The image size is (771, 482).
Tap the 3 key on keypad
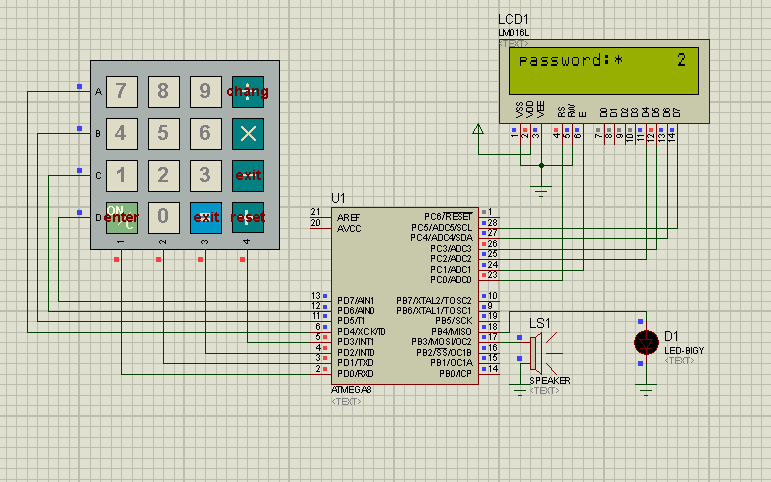point(204,175)
